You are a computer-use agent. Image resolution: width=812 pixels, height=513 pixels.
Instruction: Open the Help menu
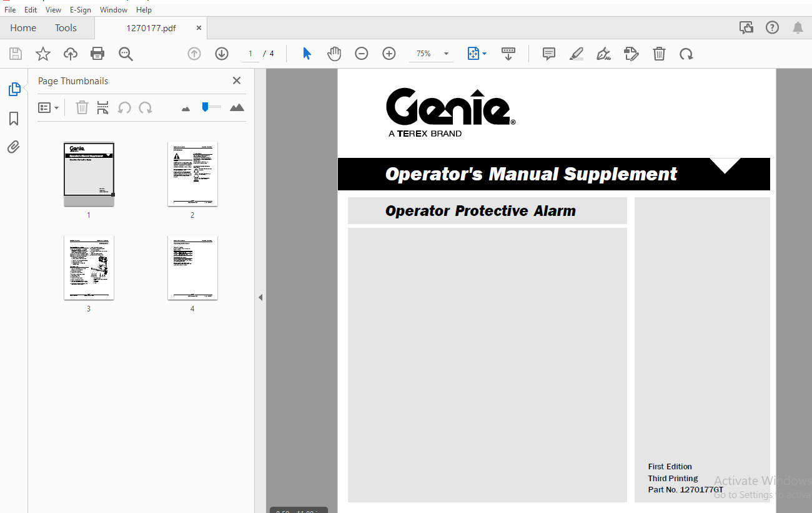[x=144, y=9]
